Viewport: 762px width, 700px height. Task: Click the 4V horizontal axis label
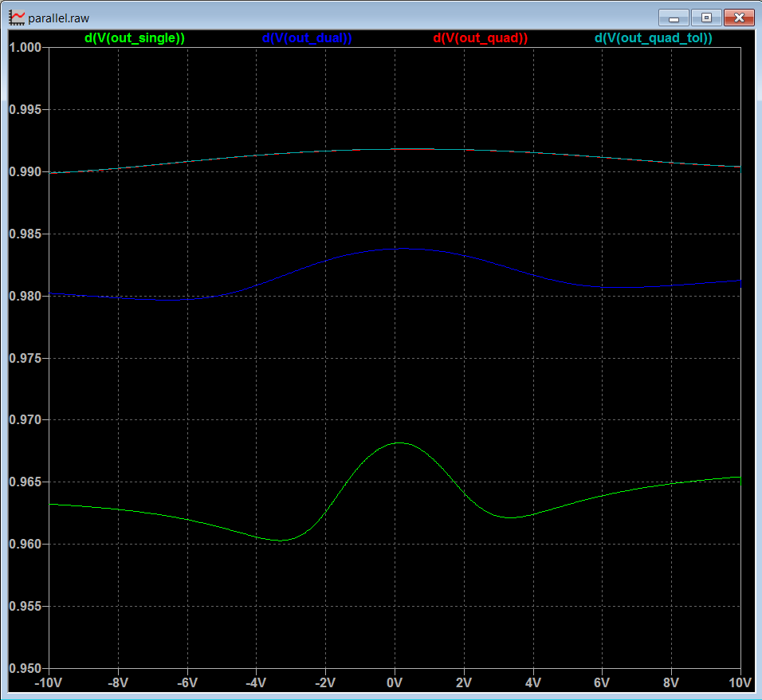[533, 683]
